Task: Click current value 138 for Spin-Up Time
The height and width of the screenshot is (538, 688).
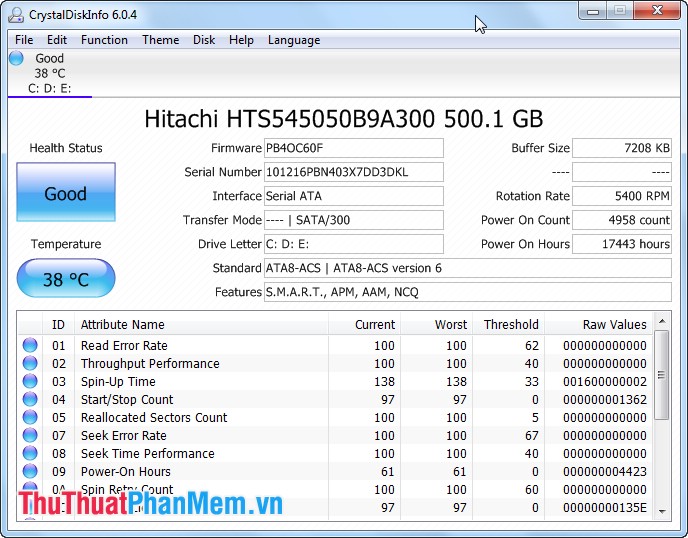Action: (384, 382)
